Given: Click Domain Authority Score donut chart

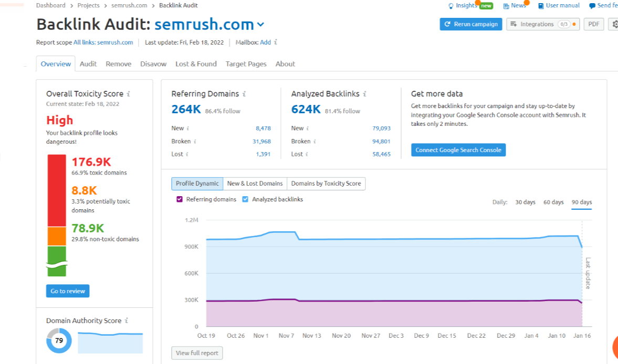Looking at the screenshot, I should coord(59,341).
